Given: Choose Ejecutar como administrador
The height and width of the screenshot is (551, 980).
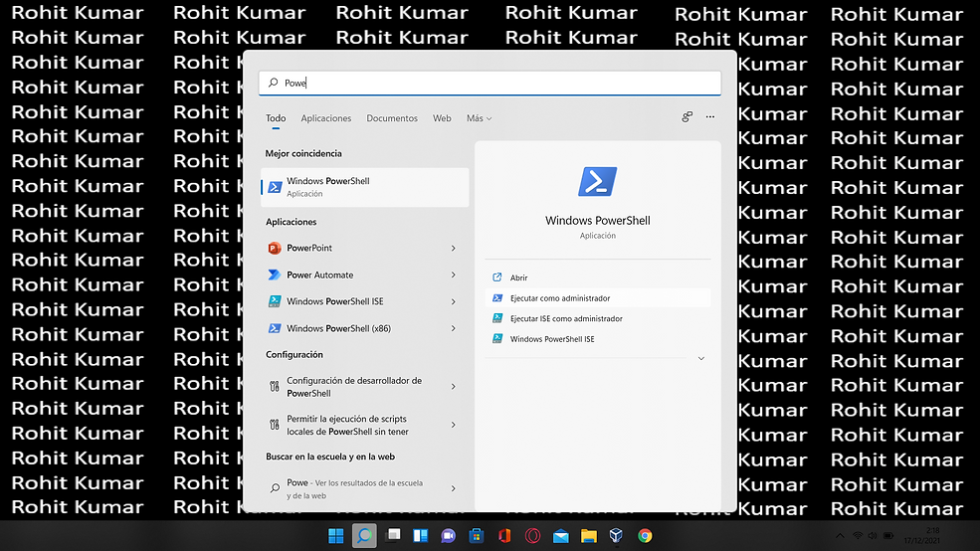Looking at the screenshot, I should point(598,298).
